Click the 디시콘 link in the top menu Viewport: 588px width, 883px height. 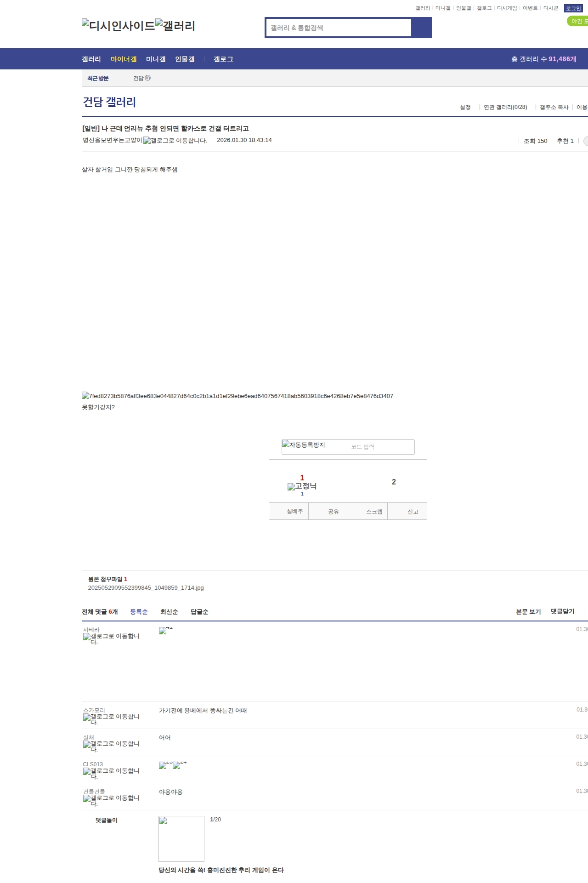click(x=551, y=8)
